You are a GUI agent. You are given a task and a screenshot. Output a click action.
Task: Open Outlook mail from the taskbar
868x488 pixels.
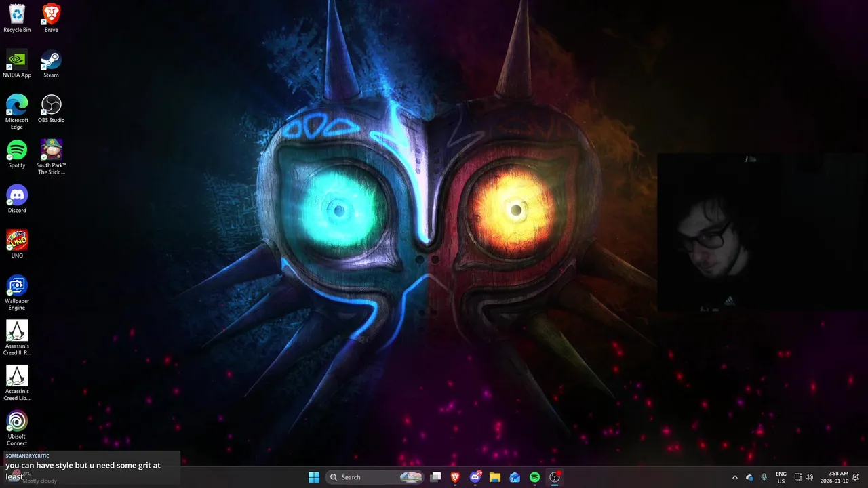515,477
